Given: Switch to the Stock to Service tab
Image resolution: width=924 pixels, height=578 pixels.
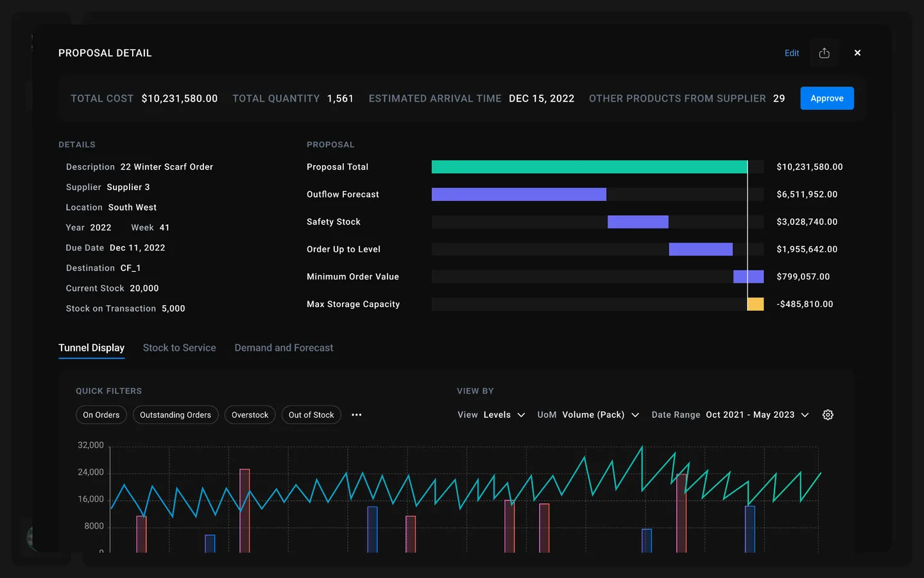Looking at the screenshot, I should click(180, 347).
